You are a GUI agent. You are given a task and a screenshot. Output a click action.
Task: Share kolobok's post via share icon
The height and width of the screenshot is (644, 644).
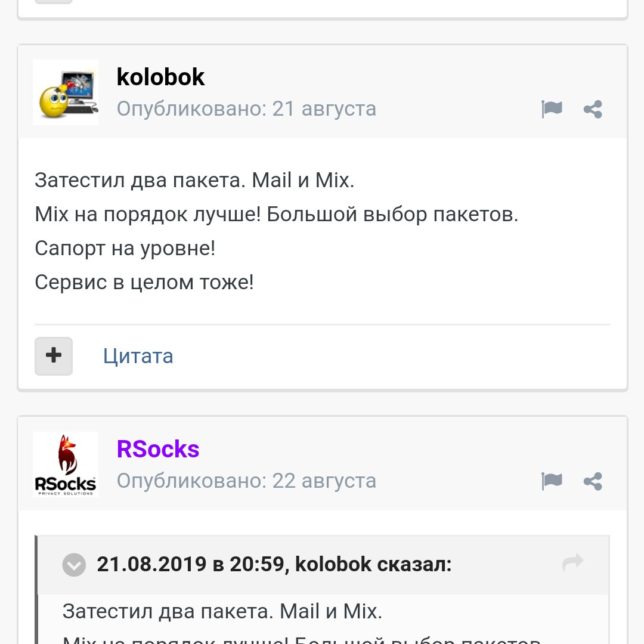(593, 109)
